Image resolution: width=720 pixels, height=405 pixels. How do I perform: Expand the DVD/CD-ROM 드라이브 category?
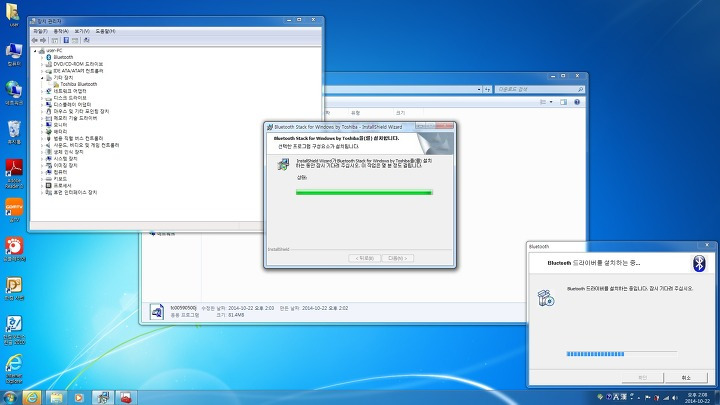click(x=42, y=65)
